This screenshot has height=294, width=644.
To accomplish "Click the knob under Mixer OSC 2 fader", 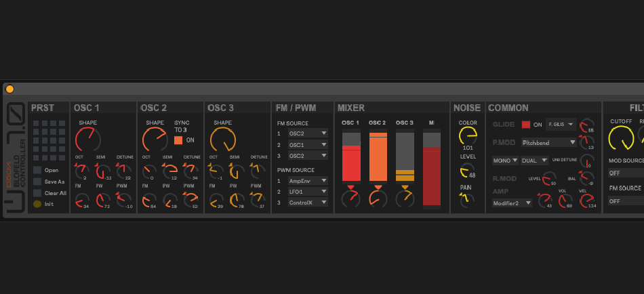I will pos(378,198).
